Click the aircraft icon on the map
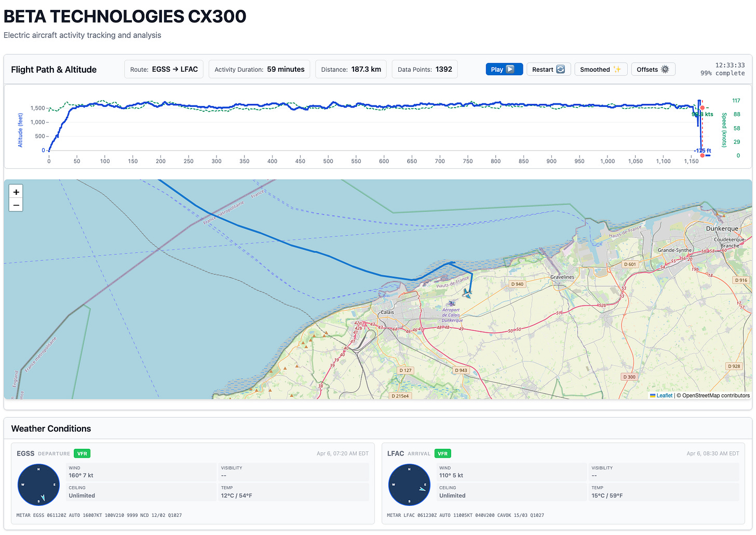 coord(467,293)
